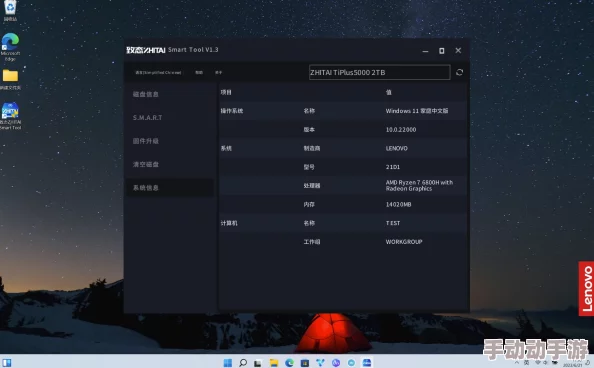Click the battery icon in the system tray

pos(554,363)
